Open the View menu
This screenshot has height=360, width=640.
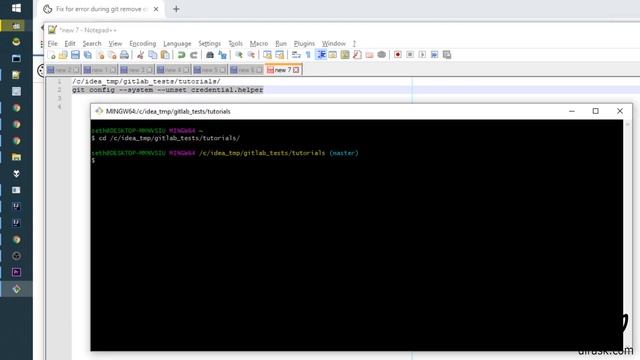pos(115,43)
